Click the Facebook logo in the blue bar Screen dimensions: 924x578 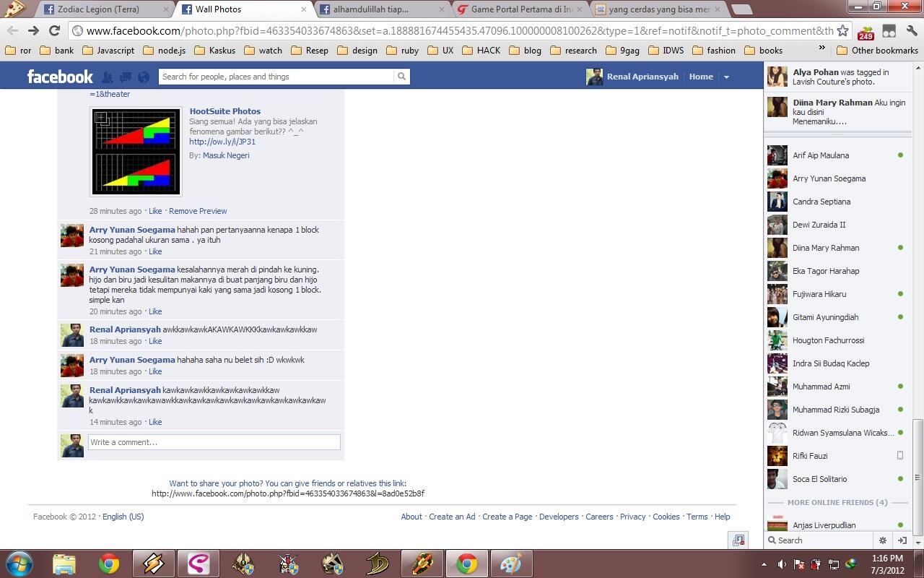60,77
